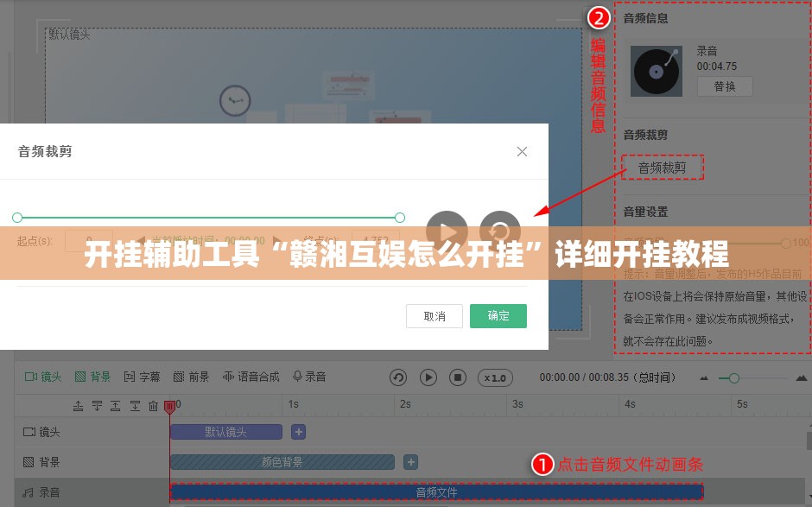
Task: Add a background with the plus button
Action: click(410, 462)
